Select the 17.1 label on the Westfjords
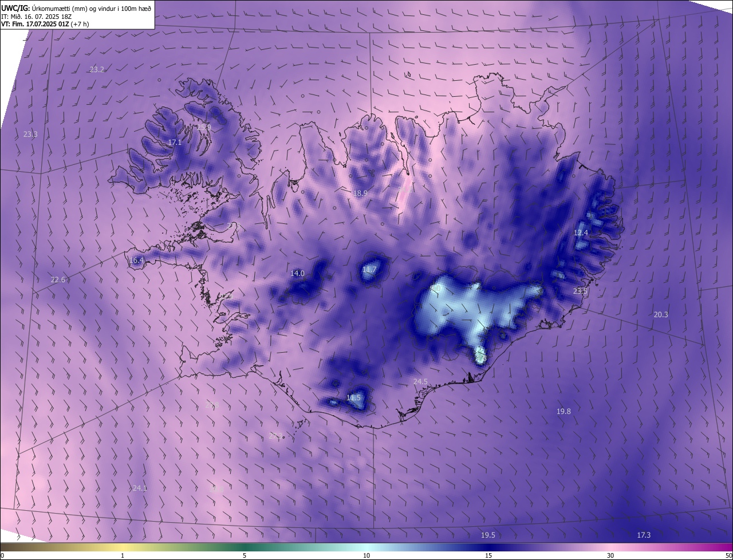733x560 pixels. (x=175, y=142)
